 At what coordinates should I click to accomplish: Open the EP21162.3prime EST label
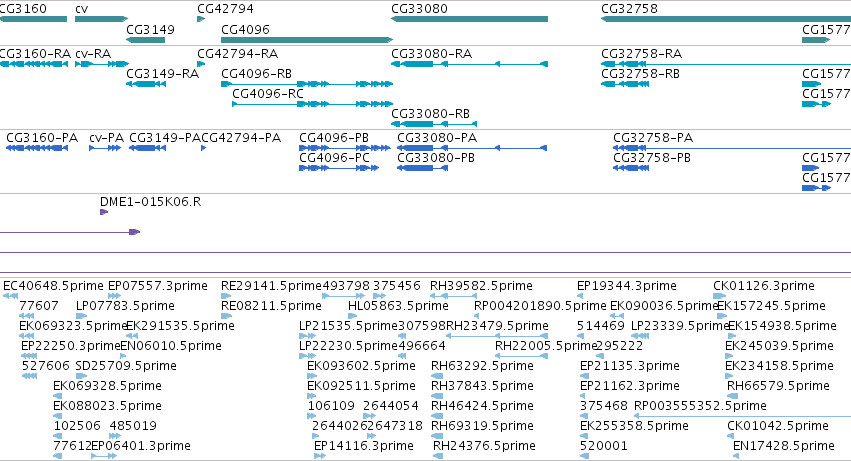tap(630, 387)
